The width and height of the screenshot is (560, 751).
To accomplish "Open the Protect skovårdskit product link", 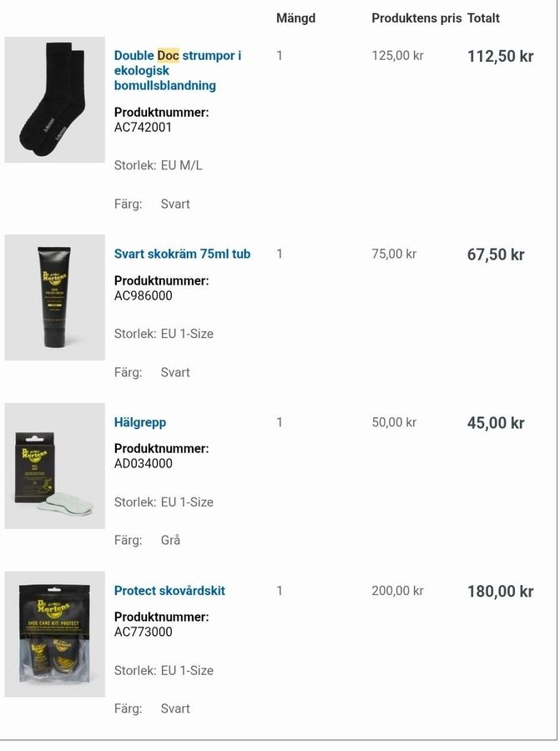I will 169,591.
